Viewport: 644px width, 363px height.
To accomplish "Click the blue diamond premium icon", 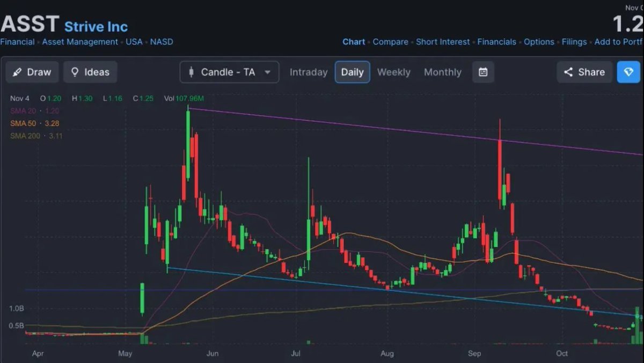I will click(629, 72).
